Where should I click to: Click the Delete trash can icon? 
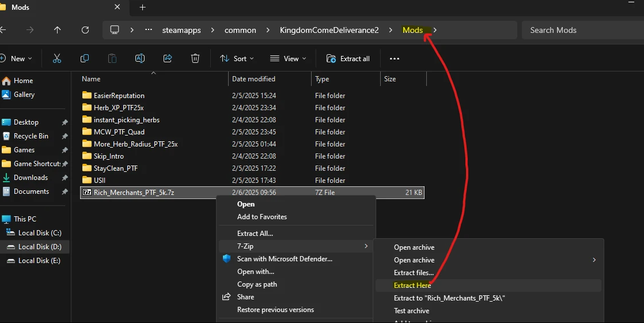point(195,58)
